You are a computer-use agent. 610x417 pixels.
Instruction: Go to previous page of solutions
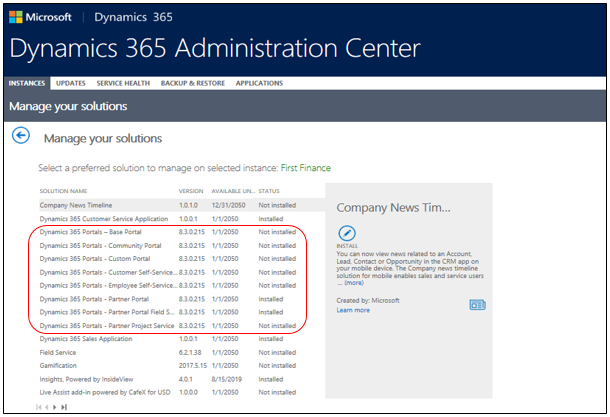tap(47, 407)
